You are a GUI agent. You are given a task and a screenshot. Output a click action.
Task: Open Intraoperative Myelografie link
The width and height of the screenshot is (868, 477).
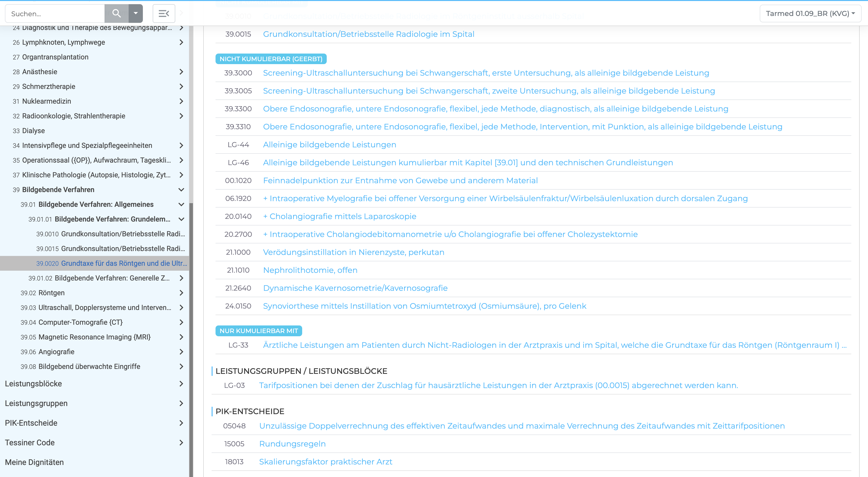click(505, 198)
